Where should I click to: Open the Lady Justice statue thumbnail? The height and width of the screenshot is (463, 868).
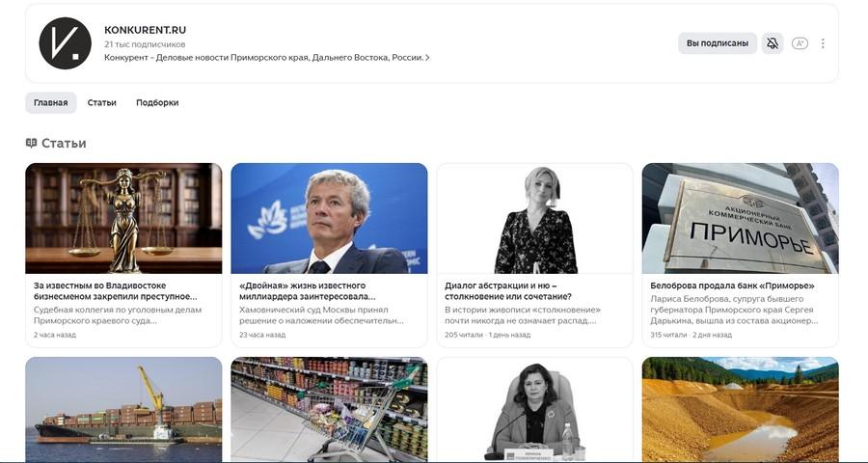[123, 218]
